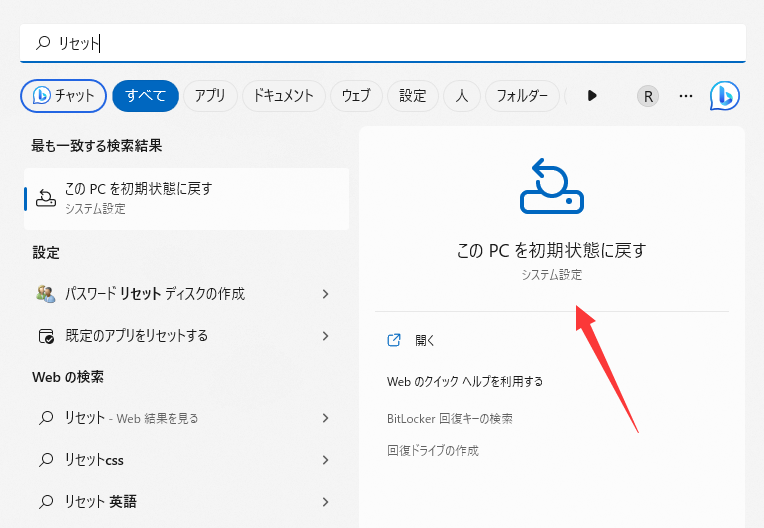Switch to the ドキュメント filter tab
This screenshot has width=764, height=528.
(284, 95)
